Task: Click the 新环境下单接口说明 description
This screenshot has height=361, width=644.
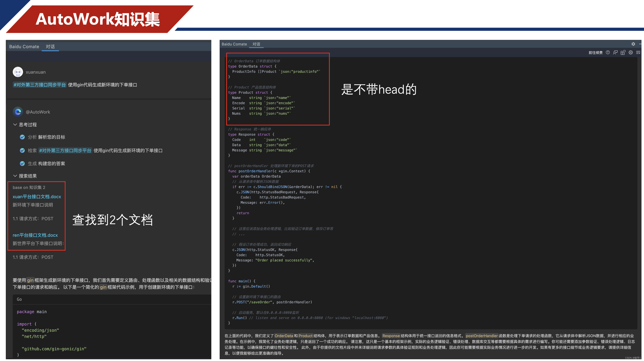Action: click(x=33, y=205)
